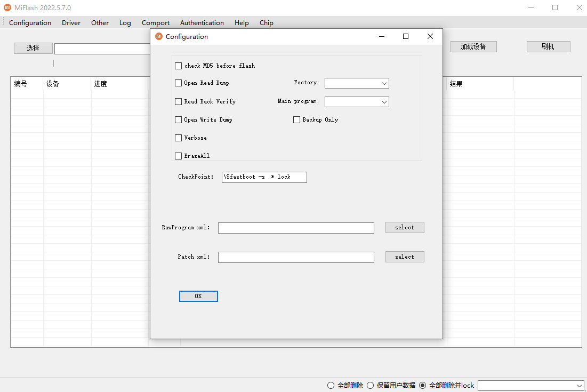Toggle the Open Read Dump checkbox
This screenshot has height=392, width=587.
[179, 83]
